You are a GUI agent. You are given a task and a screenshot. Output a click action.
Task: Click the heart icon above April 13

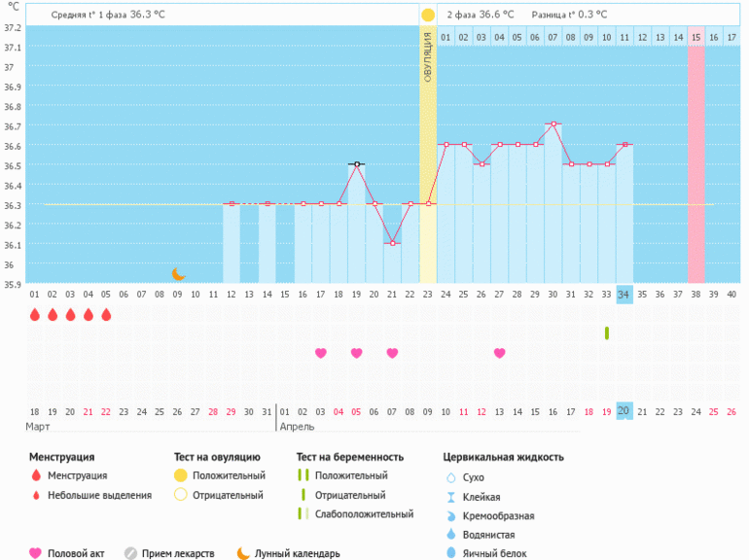(x=499, y=353)
